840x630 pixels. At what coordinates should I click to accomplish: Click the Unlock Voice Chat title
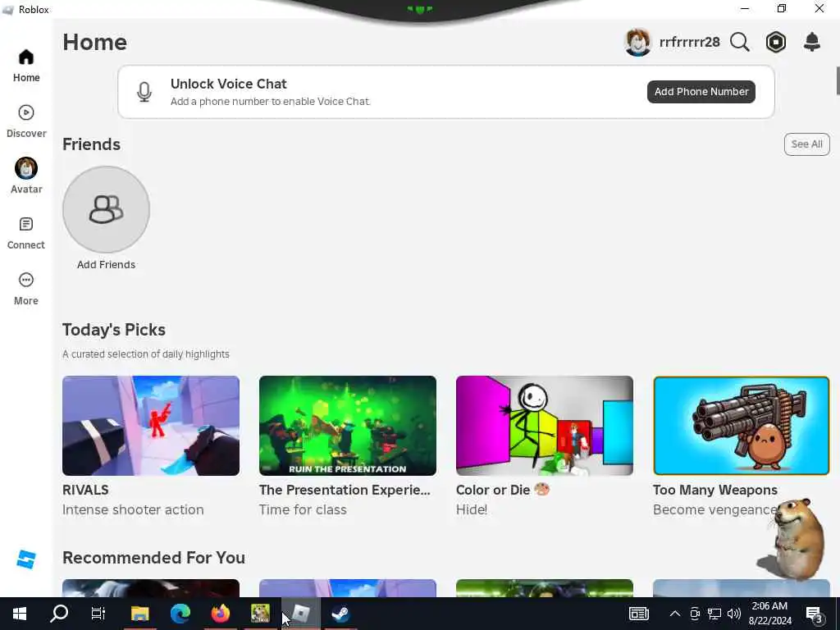(x=229, y=84)
